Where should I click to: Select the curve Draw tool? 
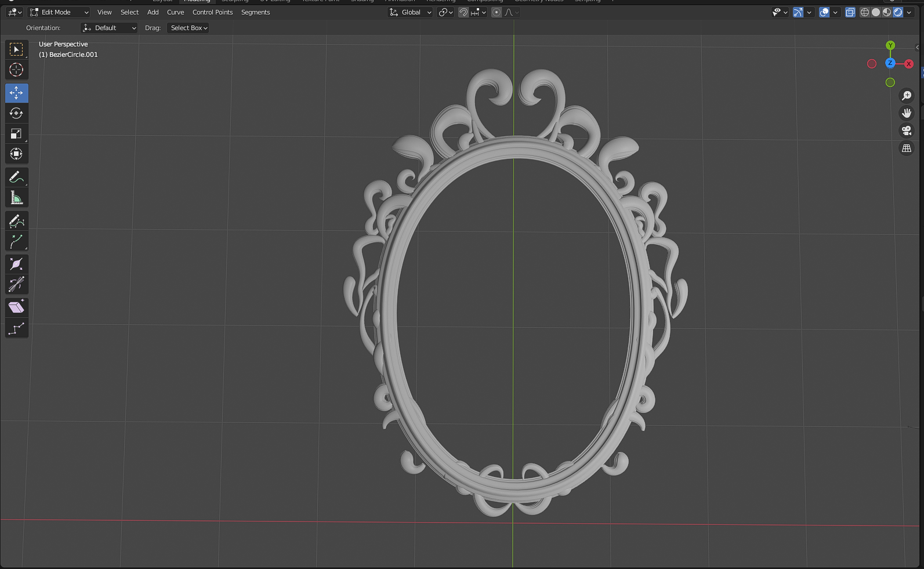click(x=16, y=221)
